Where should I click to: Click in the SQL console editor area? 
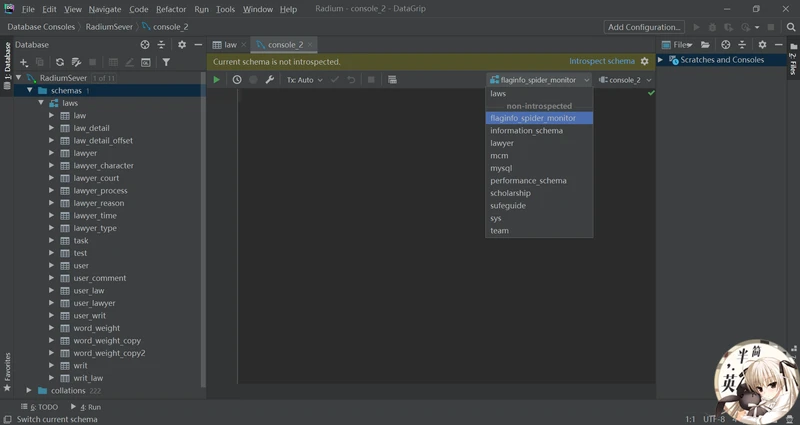click(446, 236)
